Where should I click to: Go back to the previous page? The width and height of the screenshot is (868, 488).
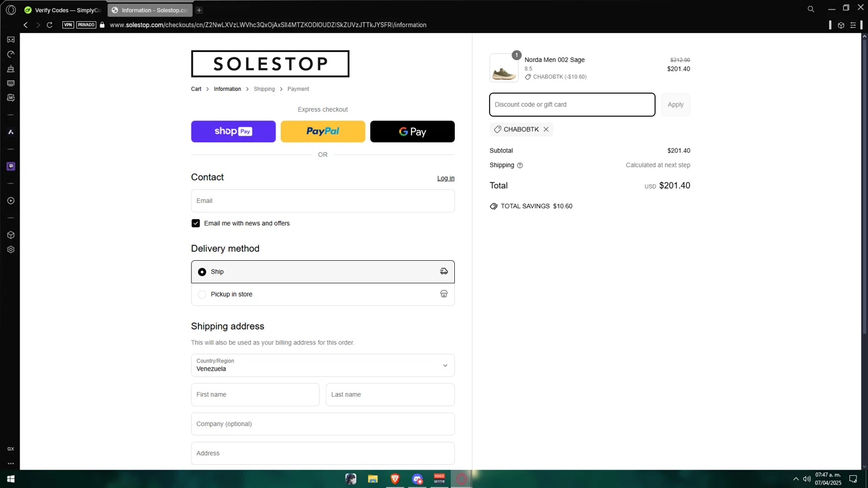click(25, 25)
